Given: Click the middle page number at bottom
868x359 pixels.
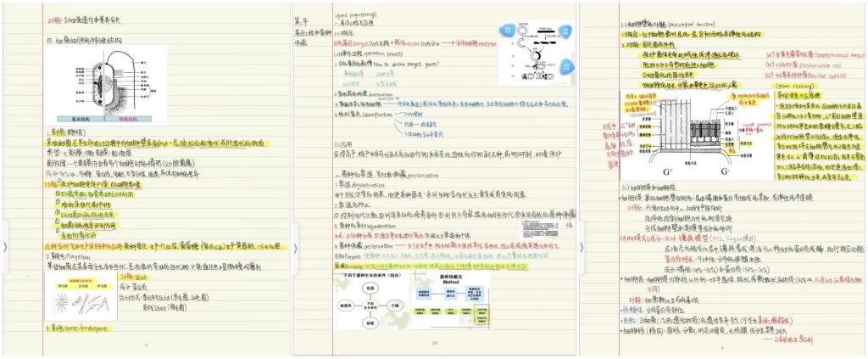Looking at the screenshot, I should point(434,345).
